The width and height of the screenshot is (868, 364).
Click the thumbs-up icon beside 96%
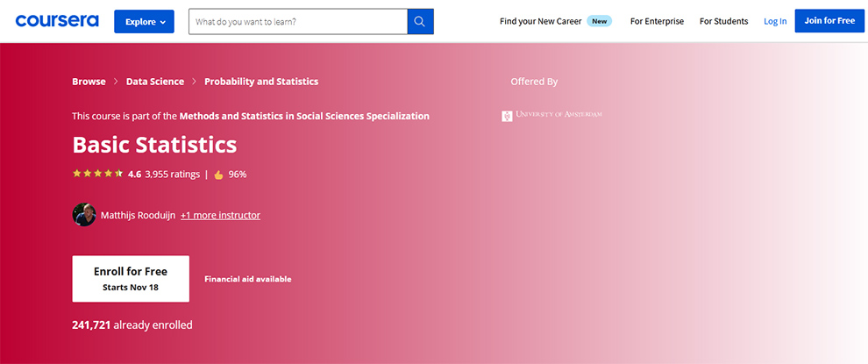[218, 175]
